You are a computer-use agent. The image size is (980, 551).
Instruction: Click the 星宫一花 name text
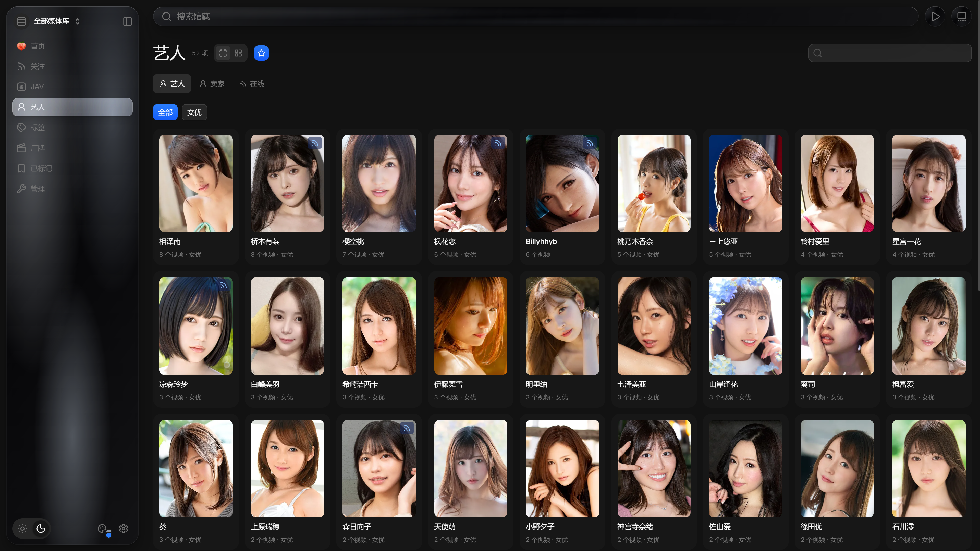pyautogui.click(x=906, y=242)
